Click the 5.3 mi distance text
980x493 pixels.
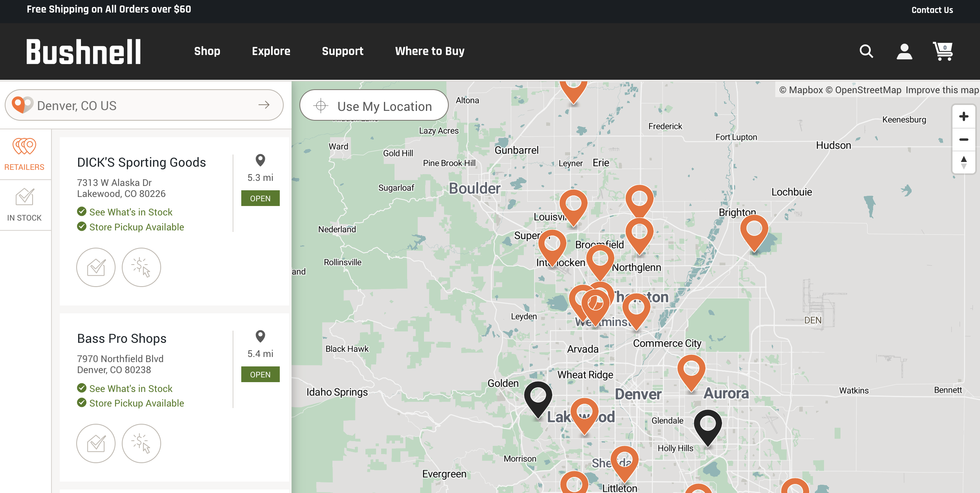tap(260, 178)
